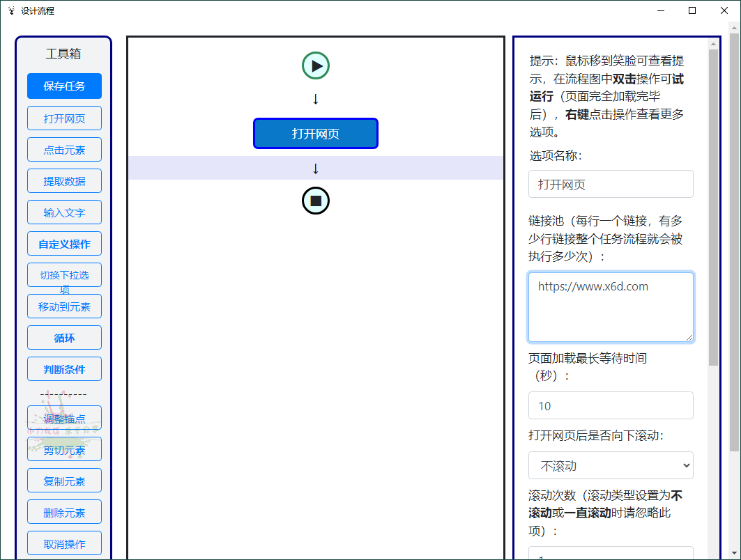Choose 移动到元素 from the toolbox
This screenshot has height=560, width=741.
tap(64, 306)
